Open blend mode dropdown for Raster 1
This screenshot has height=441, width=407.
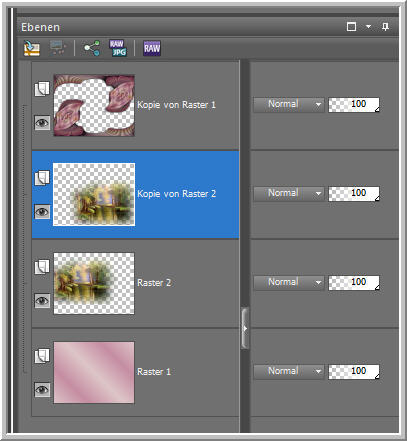289,372
